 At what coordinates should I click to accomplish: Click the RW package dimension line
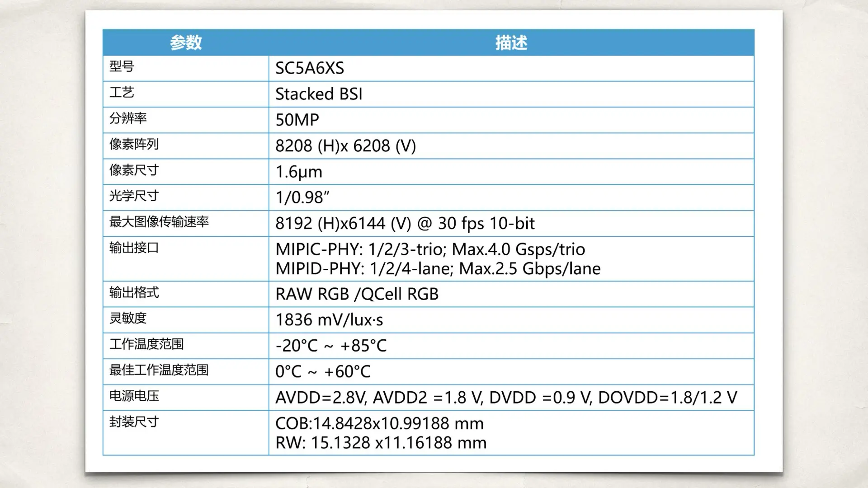click(x=381, y=443)
